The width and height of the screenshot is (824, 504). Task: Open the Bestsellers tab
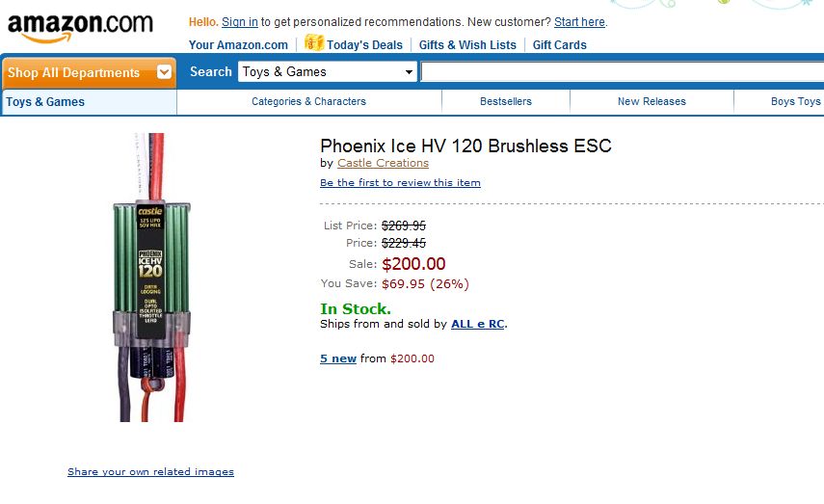[x=506, y=101]
